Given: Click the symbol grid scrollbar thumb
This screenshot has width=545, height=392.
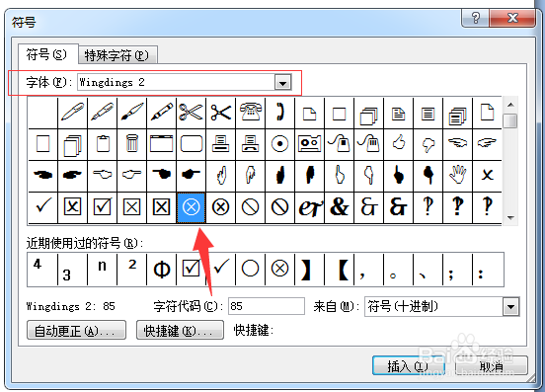Looking at the screenshot, I should coord(510,120).
